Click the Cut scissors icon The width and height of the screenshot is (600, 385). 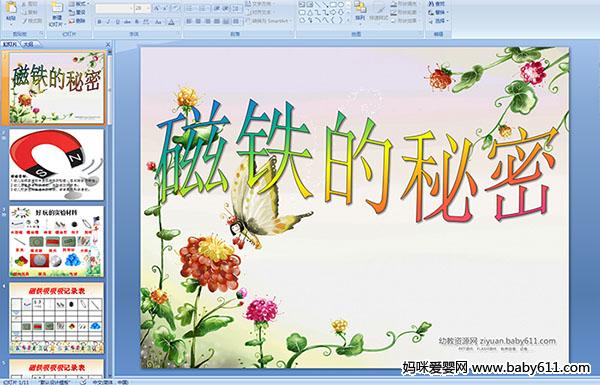click(x=24, y=4)
